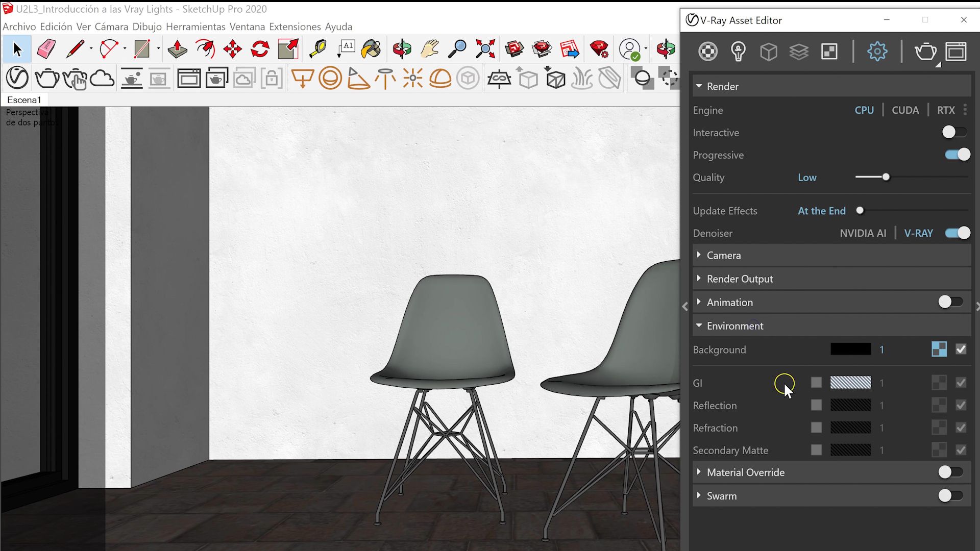Choose the Zoom Extents tool
Screen dimensions: 980x551
pyautogui.click(x=485, y=49)
